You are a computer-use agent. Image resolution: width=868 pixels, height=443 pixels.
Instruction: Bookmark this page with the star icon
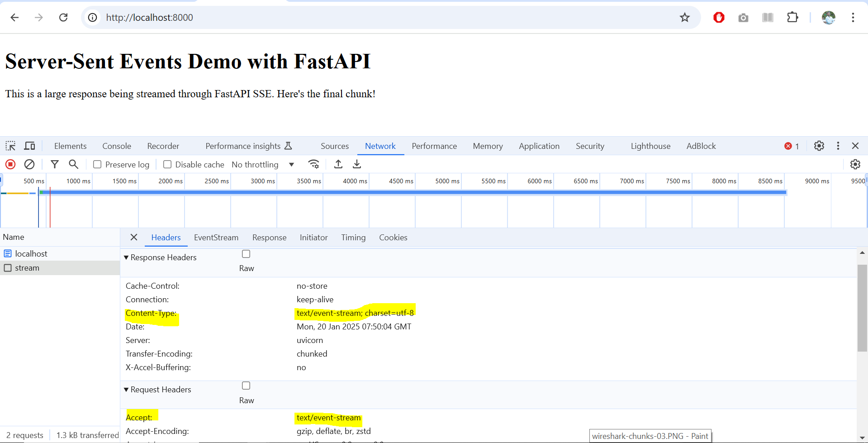[685, 18]
